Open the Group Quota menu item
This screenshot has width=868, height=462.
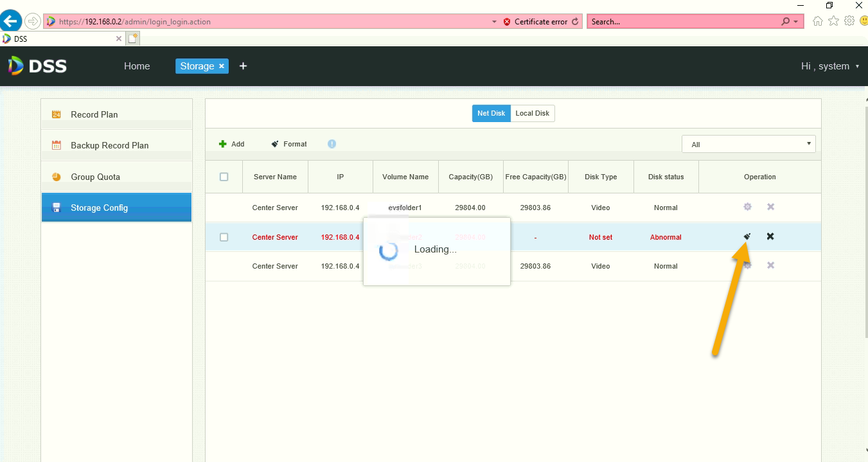coord(117,177)
